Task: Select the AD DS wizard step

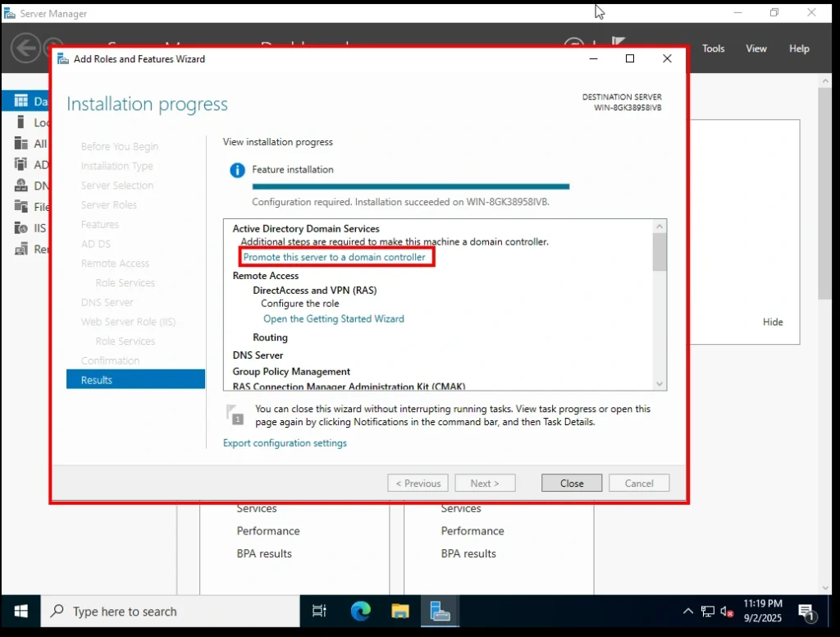Action: (x=95, y=244)
